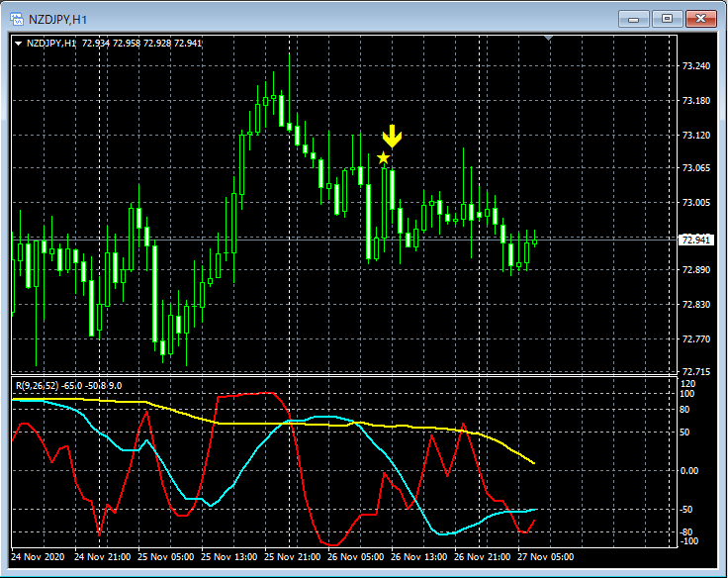Screen dimensions: 728x578
Task: Maximize the NZDJPY,H1 chart window
Action: [x=668, y=19]
